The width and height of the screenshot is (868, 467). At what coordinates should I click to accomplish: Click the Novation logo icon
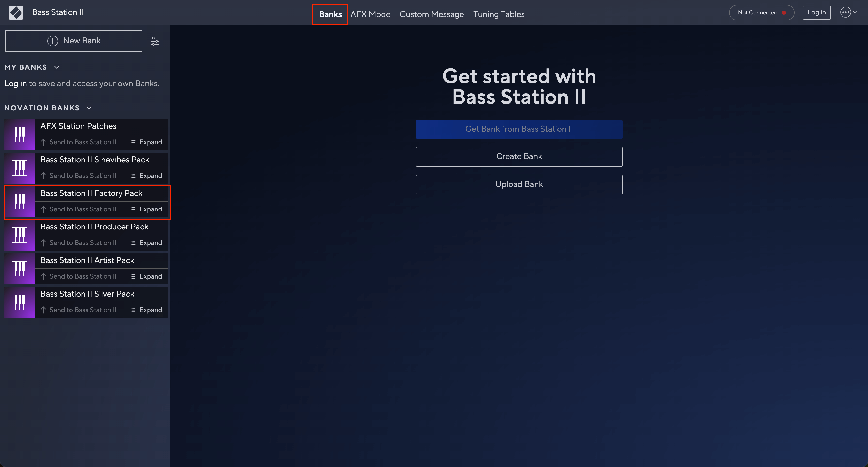pos(16,13)
